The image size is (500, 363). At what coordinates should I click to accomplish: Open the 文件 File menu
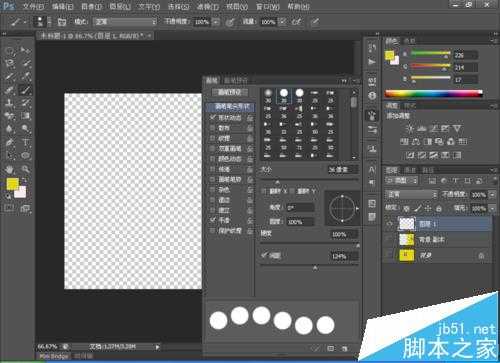[33, 6]
